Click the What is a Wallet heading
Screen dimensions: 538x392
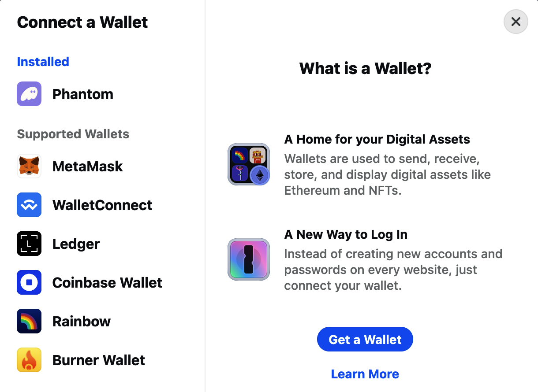click(x=365, y=68)
